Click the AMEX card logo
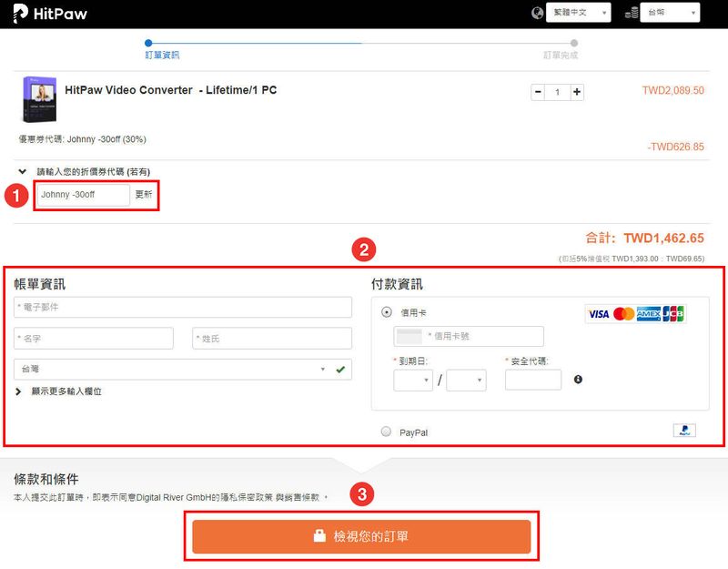The width and height of the screenshot is (728, 569). (648, 314)
